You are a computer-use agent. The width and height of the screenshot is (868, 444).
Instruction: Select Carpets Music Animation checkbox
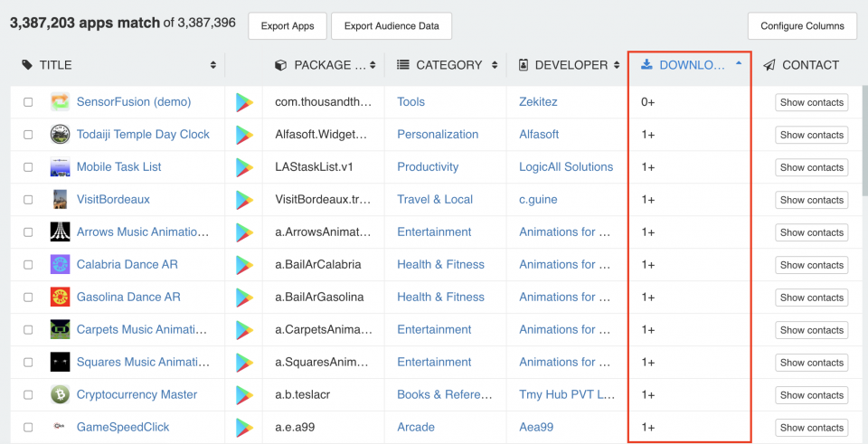(x=28, y=330)
